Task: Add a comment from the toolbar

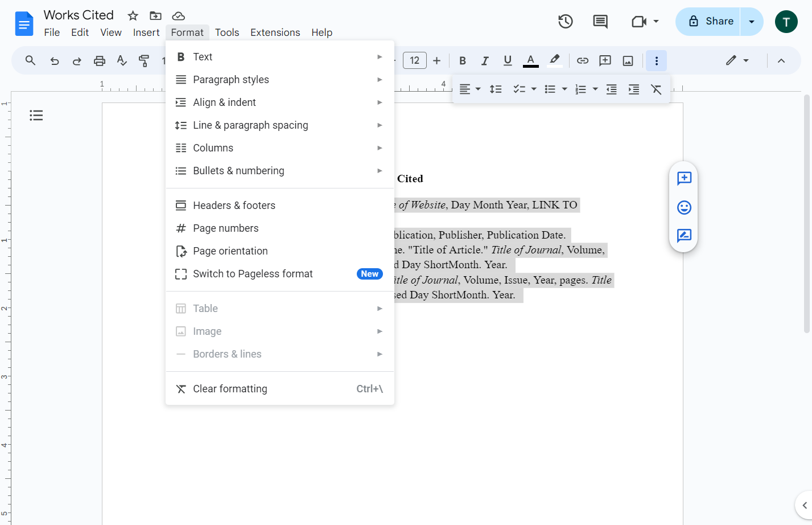Action: click(x=605, y=60)
